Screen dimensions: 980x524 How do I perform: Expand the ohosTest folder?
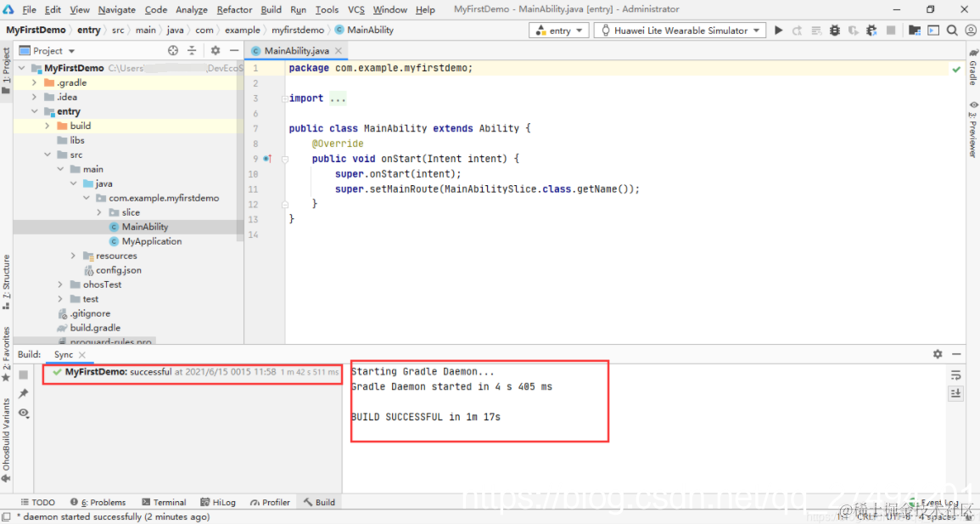coord(60,285)
